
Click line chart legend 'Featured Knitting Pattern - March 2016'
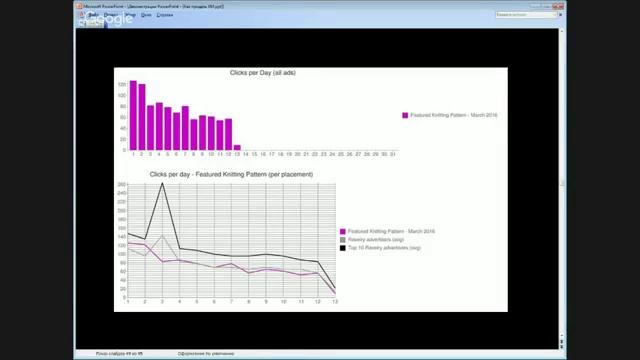tap(391, 231)
